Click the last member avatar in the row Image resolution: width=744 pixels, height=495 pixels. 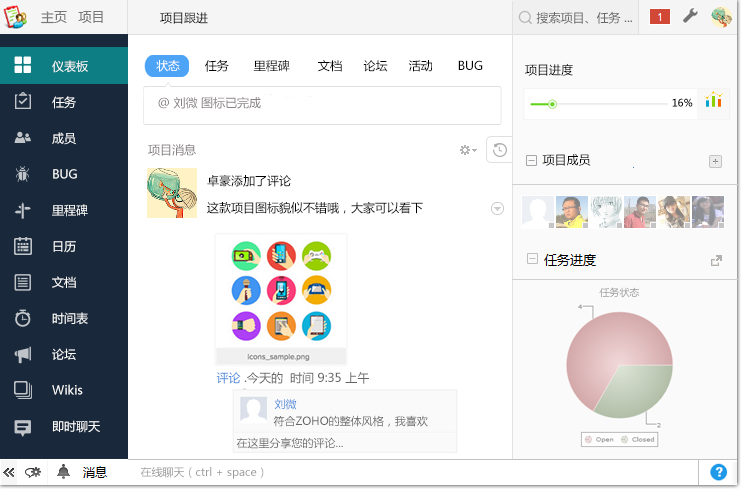point(708,212)
